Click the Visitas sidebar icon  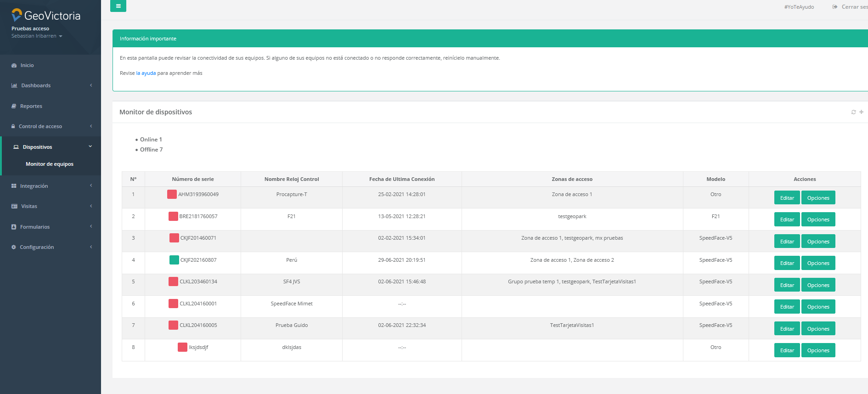click(x=14, y=206)
